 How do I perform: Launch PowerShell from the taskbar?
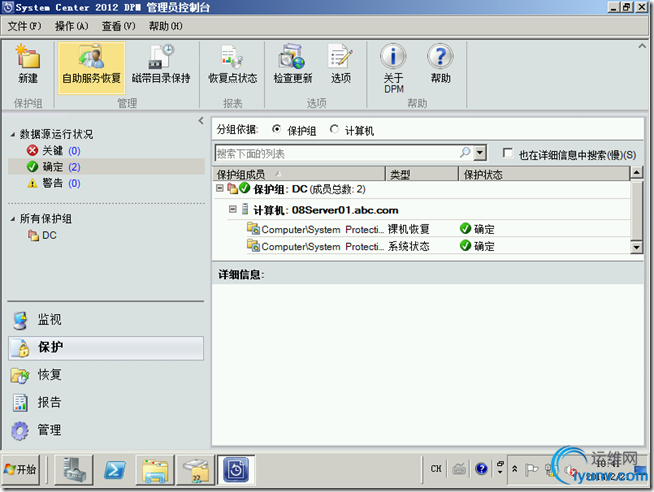tap(115, 470)
